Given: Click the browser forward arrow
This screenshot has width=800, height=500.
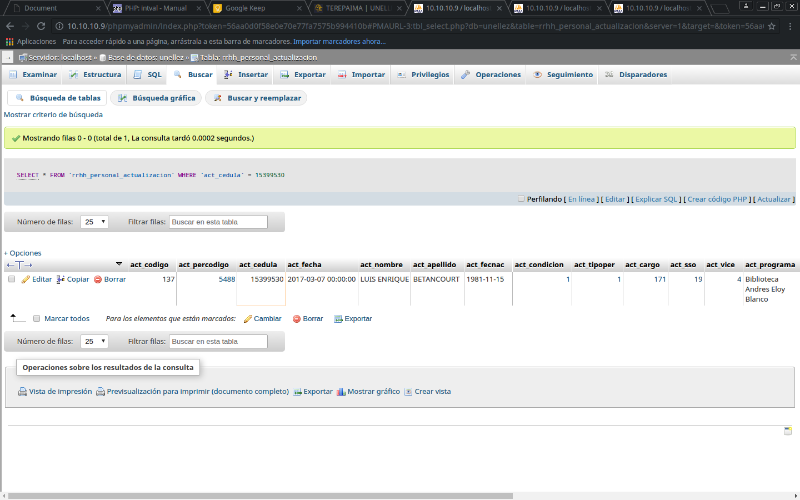Looking at the screenshot, I should coord(26,26).
